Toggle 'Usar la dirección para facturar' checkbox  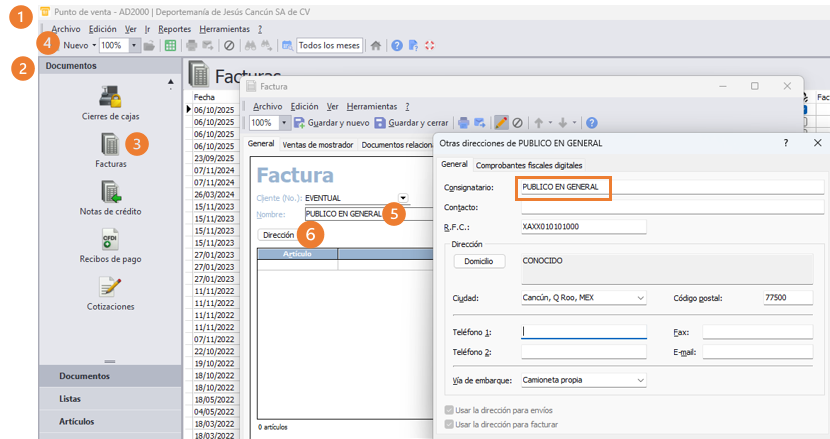(449, 425)
